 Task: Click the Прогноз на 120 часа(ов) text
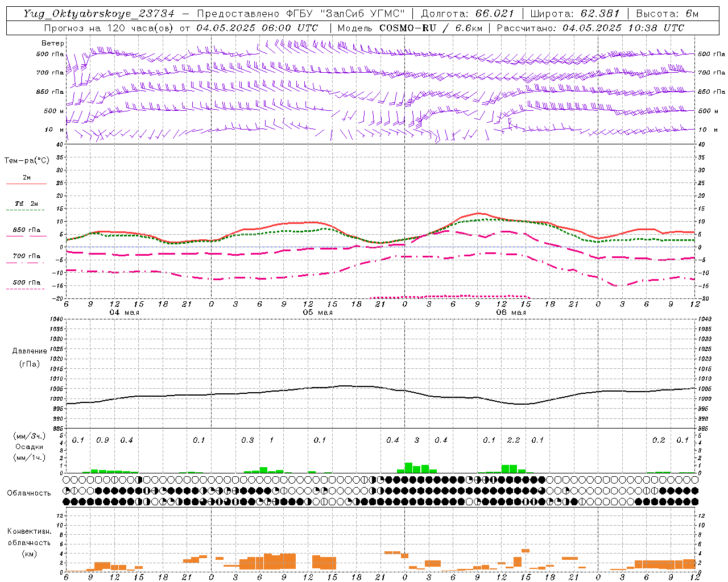(x=110, y=28)
